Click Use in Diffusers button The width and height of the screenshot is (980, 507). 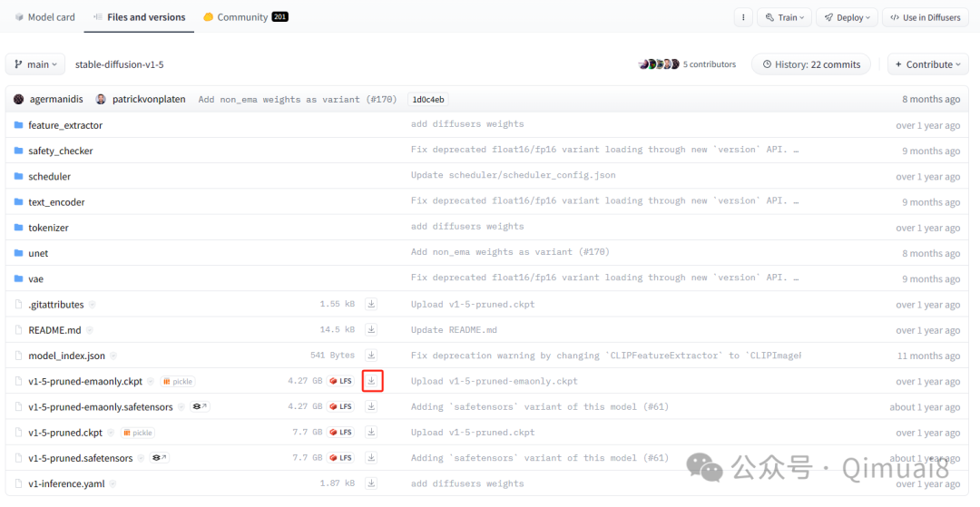tap(925, 17)
